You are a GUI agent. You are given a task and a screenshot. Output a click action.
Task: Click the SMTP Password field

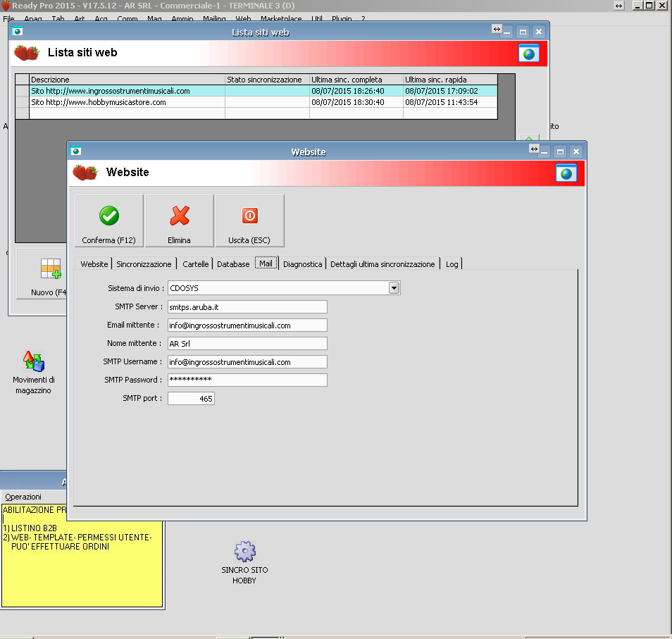pos(247,380)
